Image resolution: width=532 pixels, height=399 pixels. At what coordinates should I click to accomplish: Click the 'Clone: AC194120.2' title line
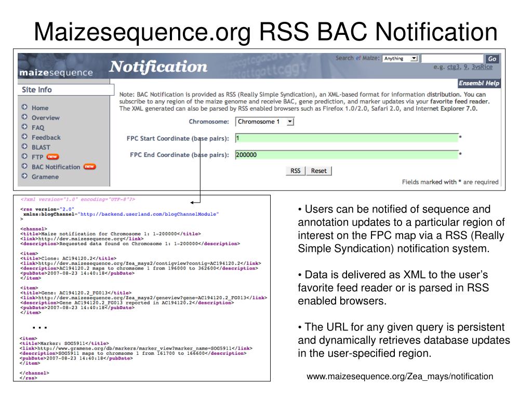tap(68, 258)
